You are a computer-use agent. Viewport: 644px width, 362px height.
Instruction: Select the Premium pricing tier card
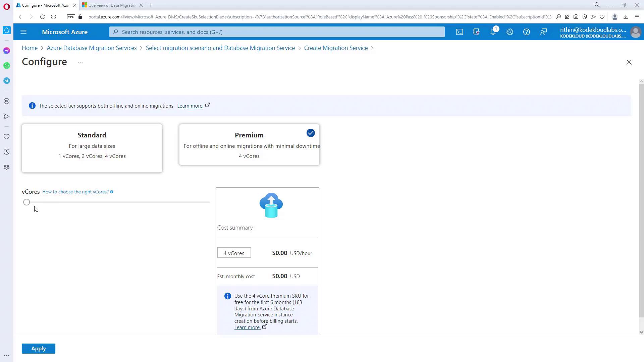coord(249,145)
